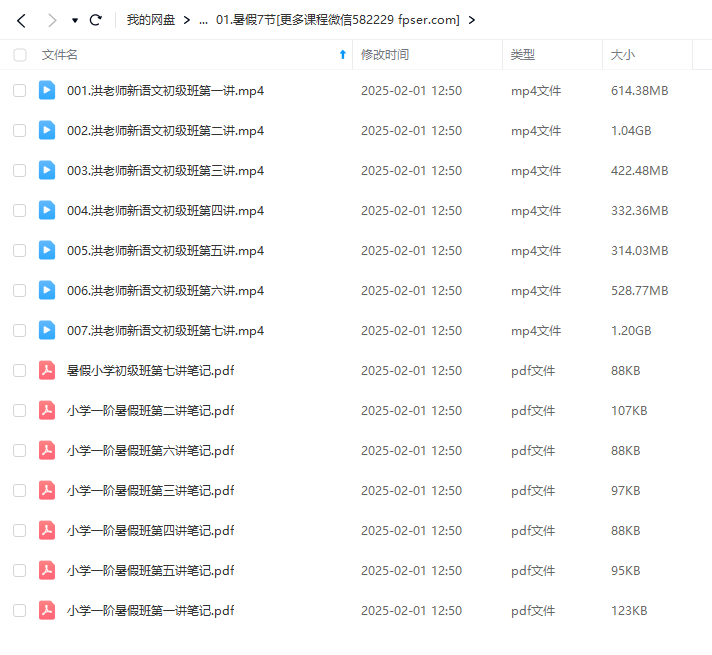The image size is (712, 655).
Task: Select file name 小学一阶暑假班第四讲笔记.pdf
Action: coord(150,531)
